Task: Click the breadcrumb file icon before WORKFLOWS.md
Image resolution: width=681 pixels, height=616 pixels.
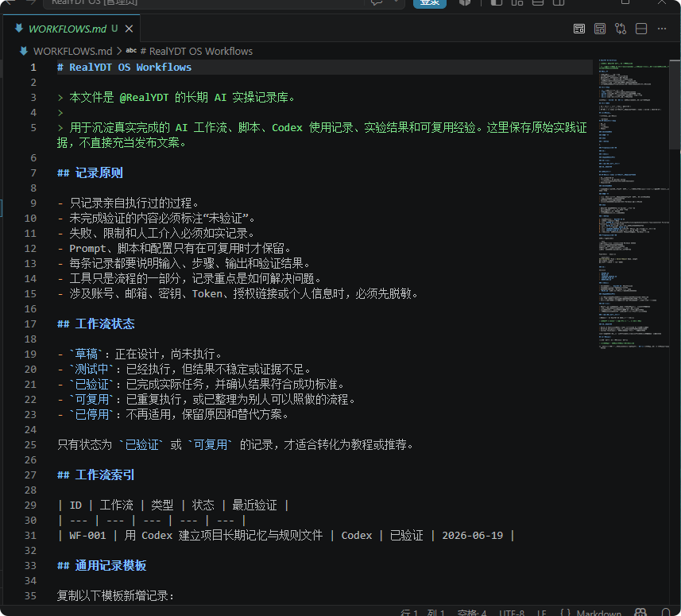Action: [24, 51]
